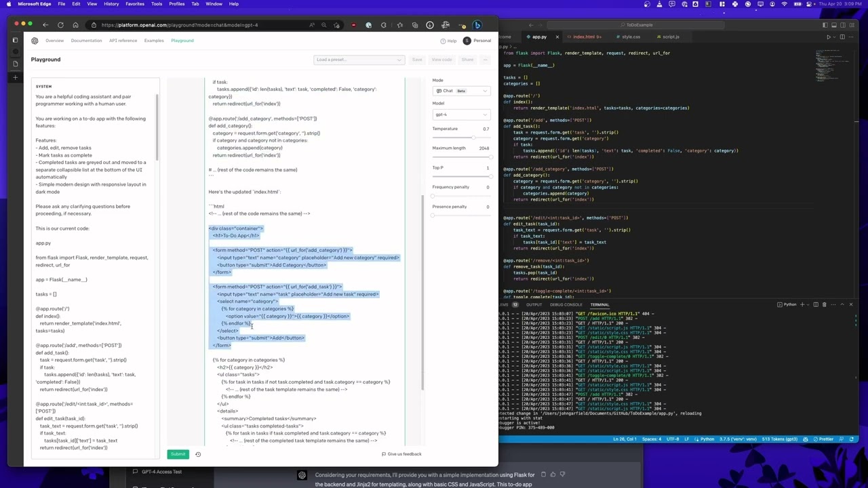This screenshot has height=488, width=868.
Task: Open the Mode Chat dropdown
Action: pos(461,91)
